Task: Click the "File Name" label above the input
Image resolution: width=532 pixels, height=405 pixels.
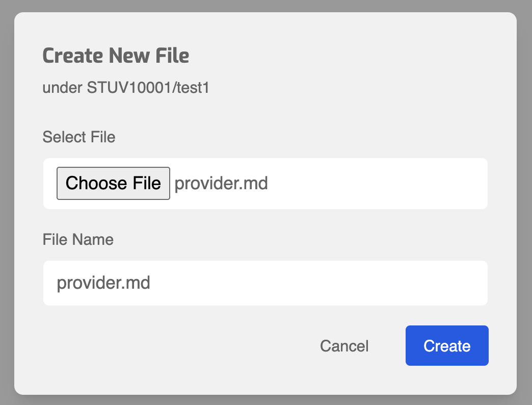Action: click(78, 240)
